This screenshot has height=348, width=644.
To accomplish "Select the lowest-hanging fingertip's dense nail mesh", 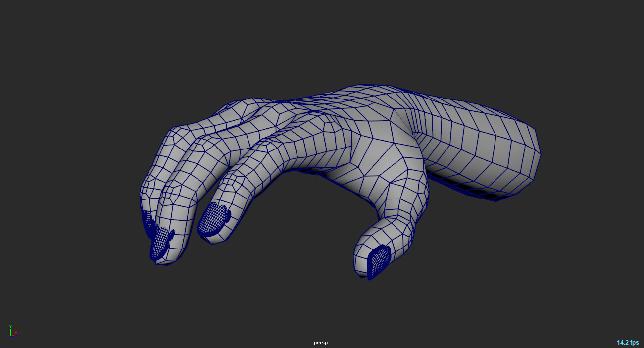I will [159, 244].
